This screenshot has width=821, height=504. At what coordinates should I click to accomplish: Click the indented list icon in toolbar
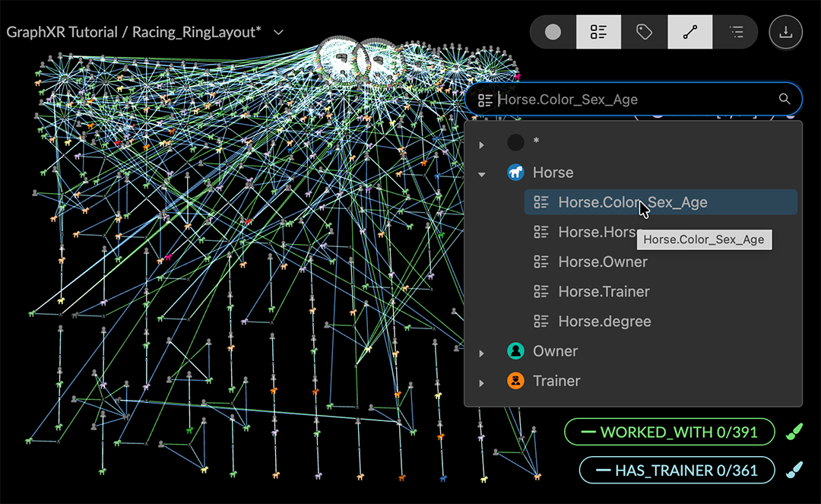tap(736, 32)
